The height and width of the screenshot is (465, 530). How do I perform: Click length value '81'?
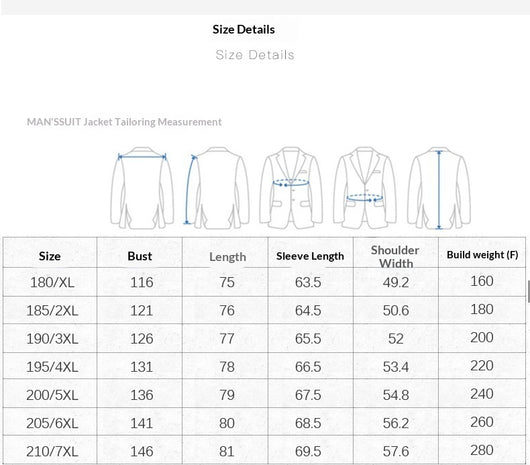pyautogui.click(x=227, y=451)
